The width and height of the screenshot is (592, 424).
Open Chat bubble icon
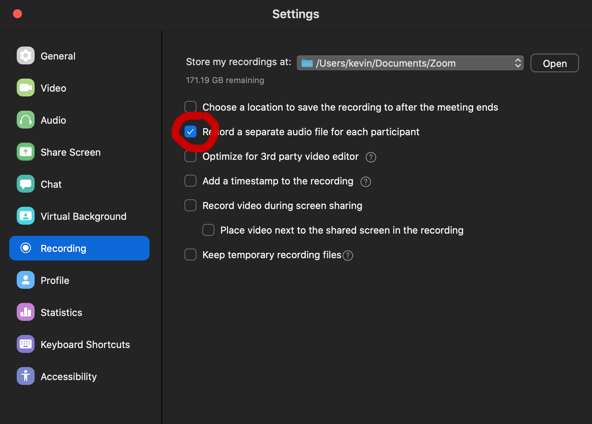pos(26,184)
